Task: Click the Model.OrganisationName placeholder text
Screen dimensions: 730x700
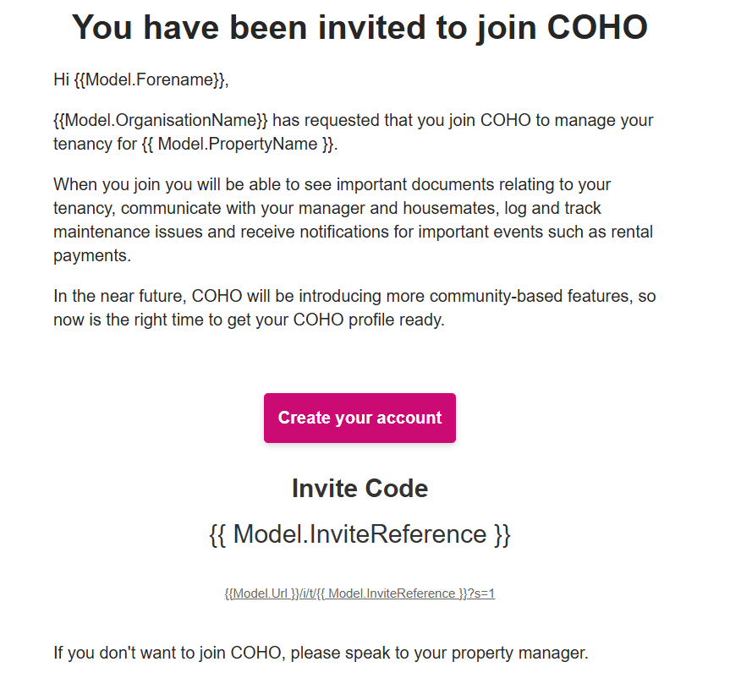Action: (x=161, y=120)
